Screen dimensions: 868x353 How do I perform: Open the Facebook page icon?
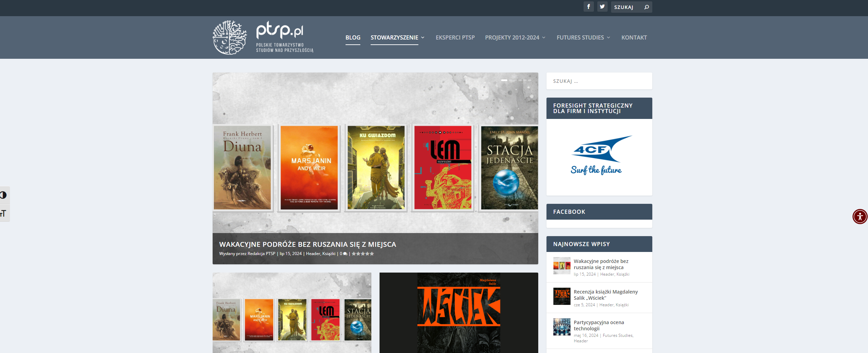[588, 7]
